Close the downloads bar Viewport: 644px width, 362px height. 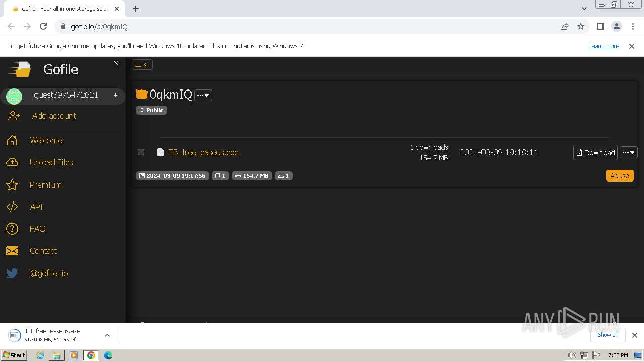click(x=634, y=335)
